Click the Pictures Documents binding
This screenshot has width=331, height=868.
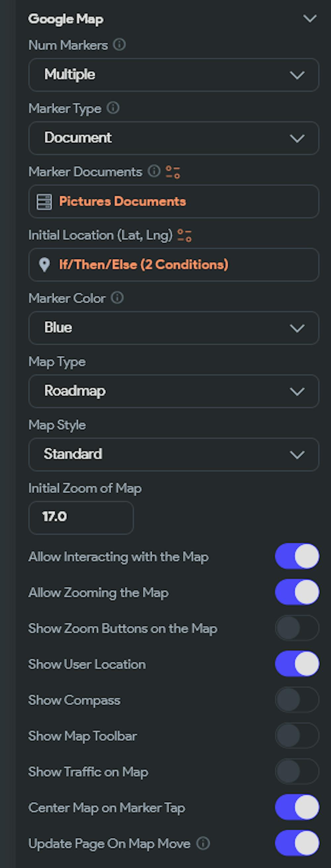122,201
